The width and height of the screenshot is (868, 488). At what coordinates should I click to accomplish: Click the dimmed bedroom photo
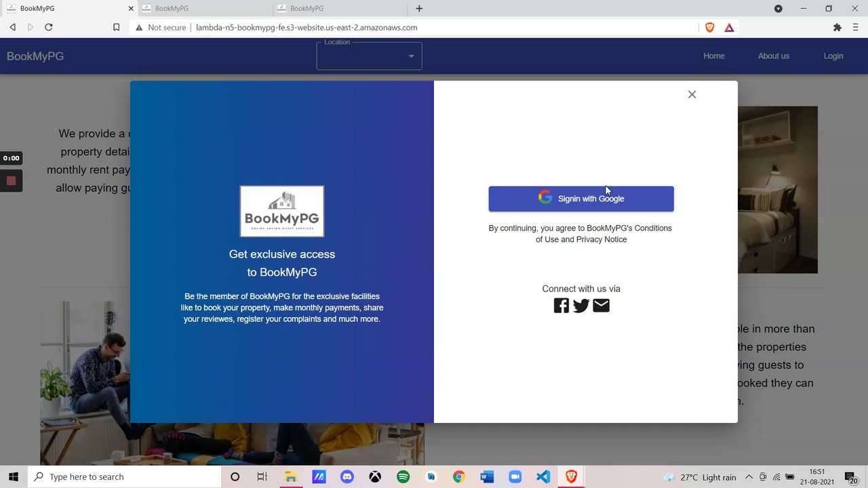tap(778, 190)
